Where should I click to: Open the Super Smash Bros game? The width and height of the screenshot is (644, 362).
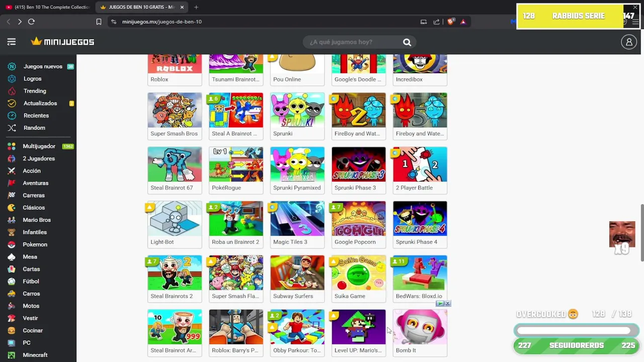(x=175, y=116)
